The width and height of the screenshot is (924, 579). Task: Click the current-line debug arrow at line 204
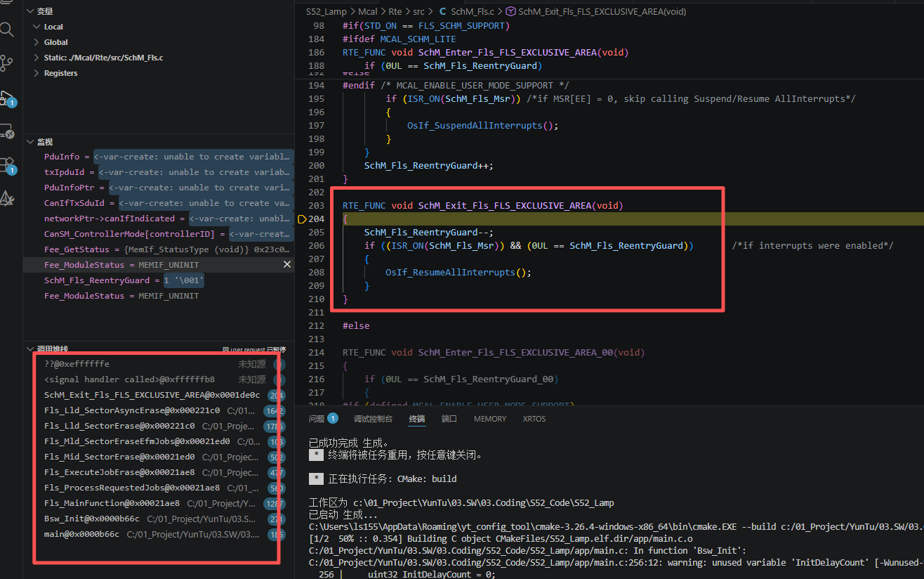tap(303, 219)
